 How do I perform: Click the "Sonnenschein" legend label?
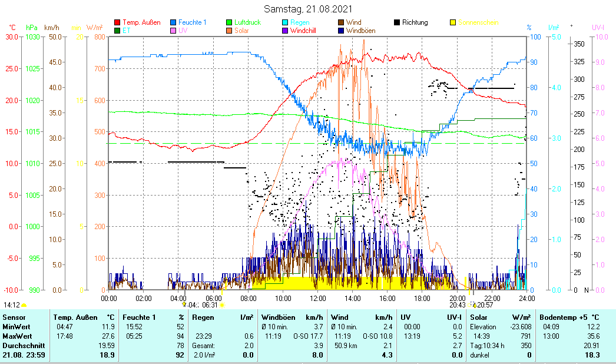pos(478,22)
